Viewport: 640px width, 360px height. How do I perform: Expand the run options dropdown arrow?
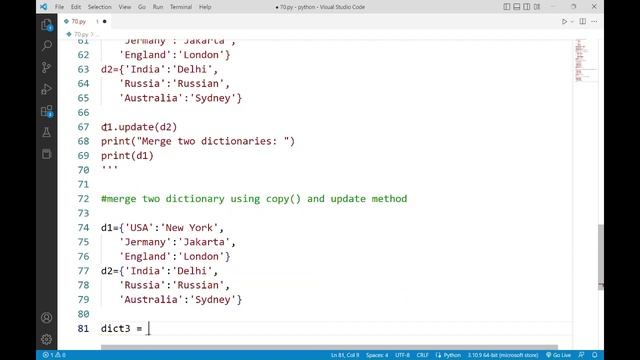pyautogui.click(x=572, y=22)
